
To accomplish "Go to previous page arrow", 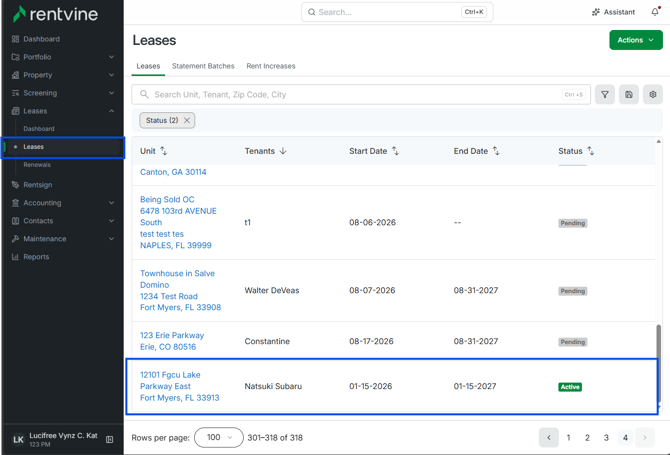I will 549,437.
